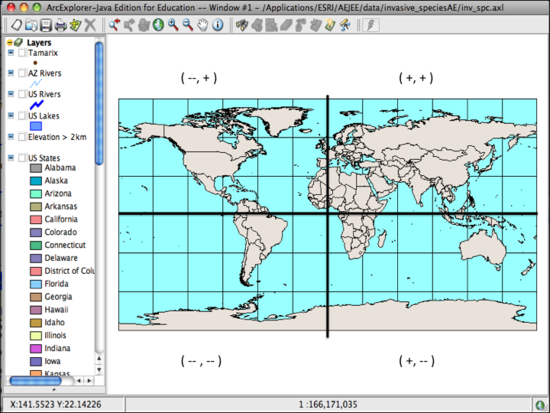This screenshot has height=413, width=550.
Task: Collapse the AZ Rivers layer legend
Action: coord(11,73)
